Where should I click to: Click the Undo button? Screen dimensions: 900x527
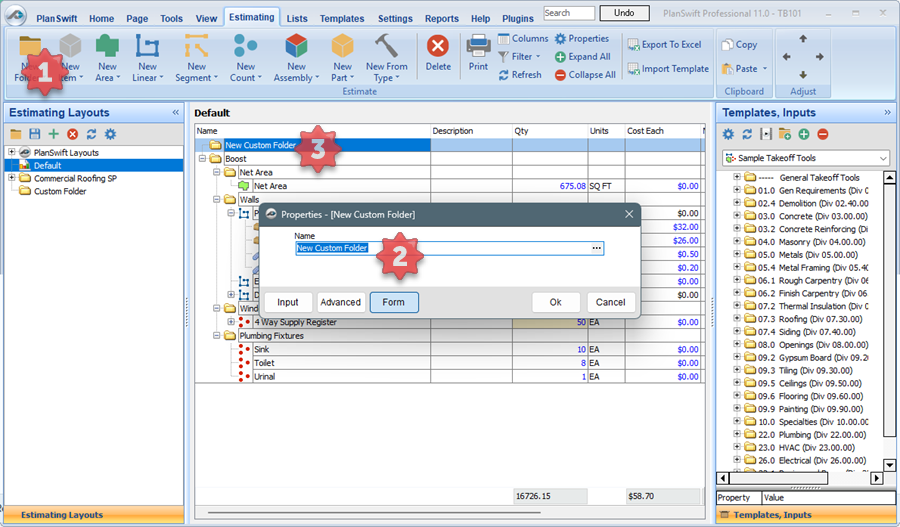tap(624, 13)
